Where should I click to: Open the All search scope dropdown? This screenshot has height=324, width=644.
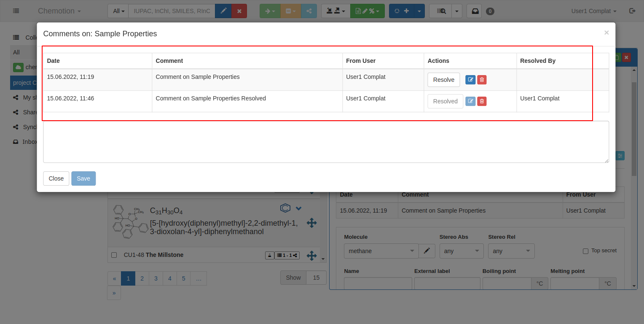tap(118, 11)
